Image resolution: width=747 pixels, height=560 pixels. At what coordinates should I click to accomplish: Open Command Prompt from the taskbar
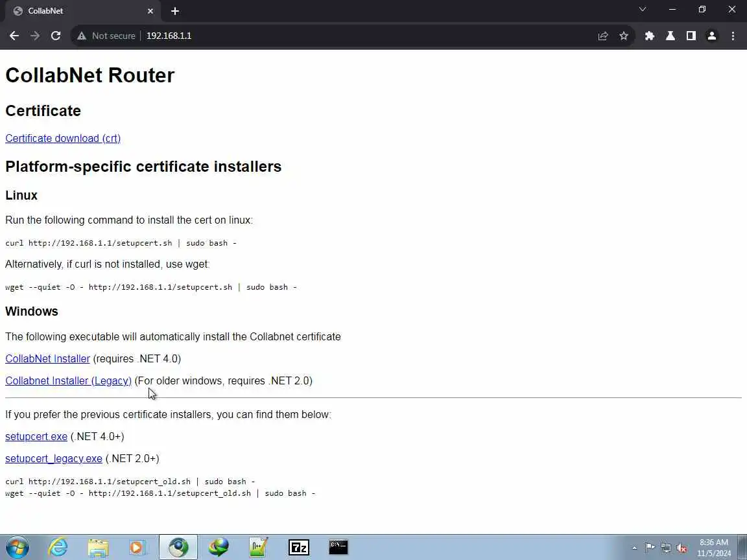(338, 548)
